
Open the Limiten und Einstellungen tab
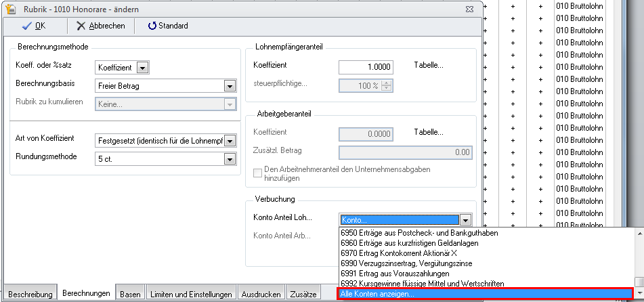click(191, 294)
